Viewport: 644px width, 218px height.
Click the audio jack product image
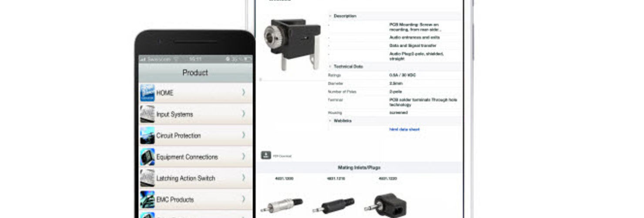point(292,44)
